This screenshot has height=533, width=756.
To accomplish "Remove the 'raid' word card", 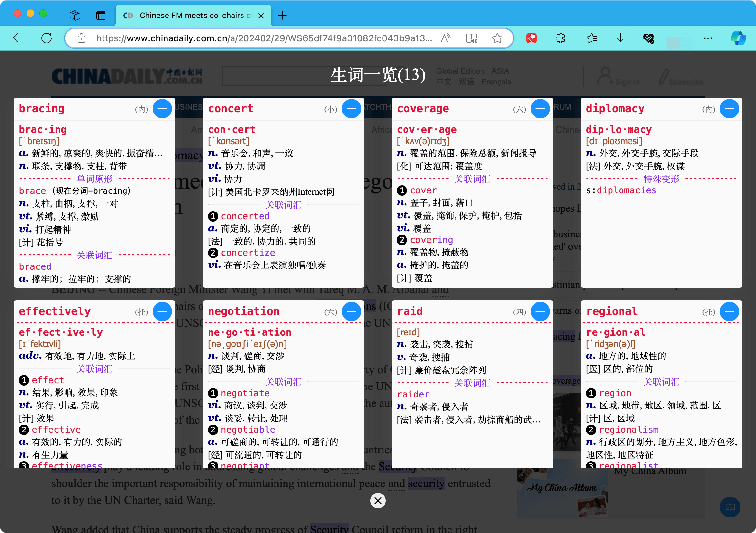I will click(x=540, y=311).
